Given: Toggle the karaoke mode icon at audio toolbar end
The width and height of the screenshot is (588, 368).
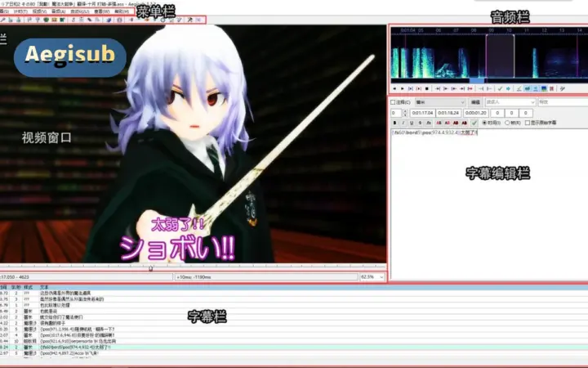Looking at the screenshot, I should coord(563,88).
